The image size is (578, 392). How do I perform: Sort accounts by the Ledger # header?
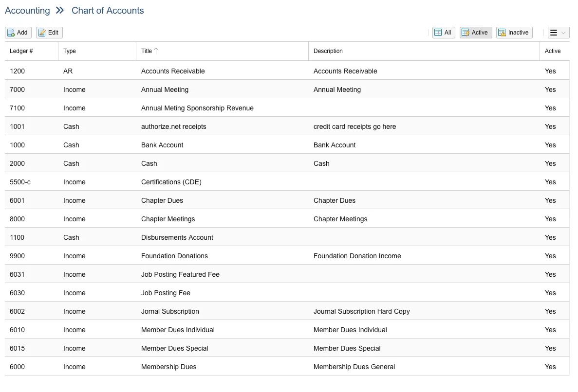click(x=21, y=51)
